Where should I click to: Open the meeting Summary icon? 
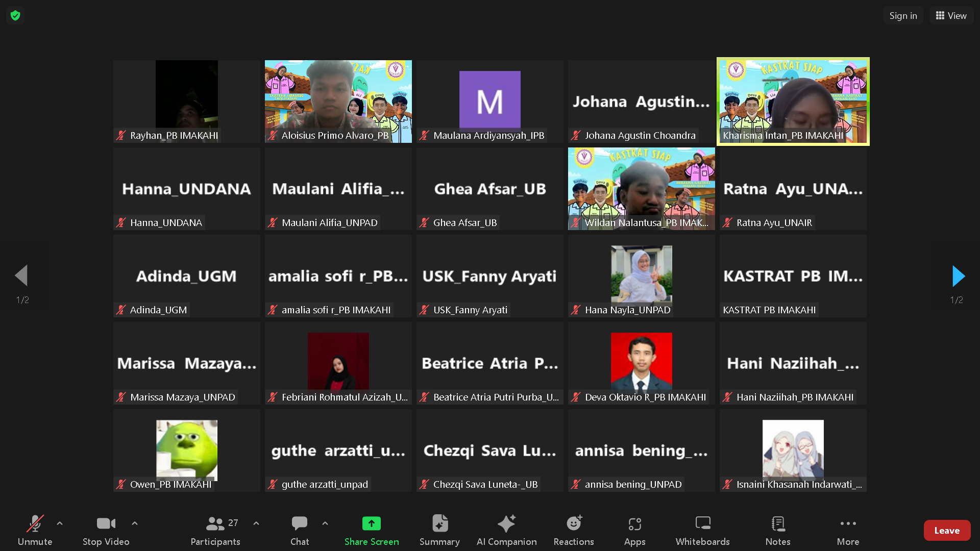(x=439, y=523)
